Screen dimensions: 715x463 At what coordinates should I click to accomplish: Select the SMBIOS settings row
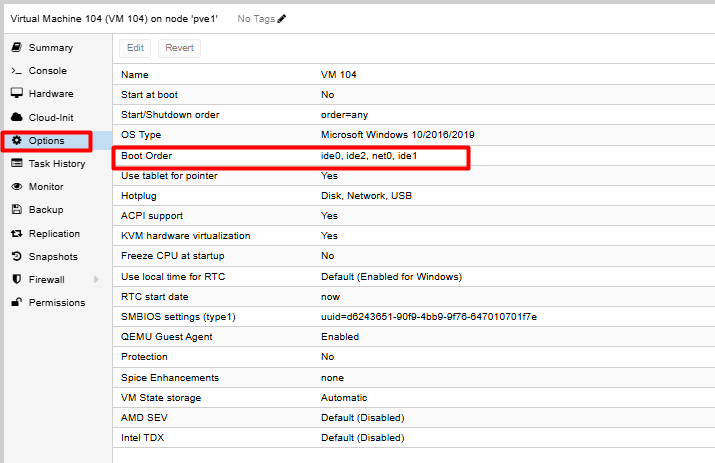pyautogui.click(x=414, y=317)
